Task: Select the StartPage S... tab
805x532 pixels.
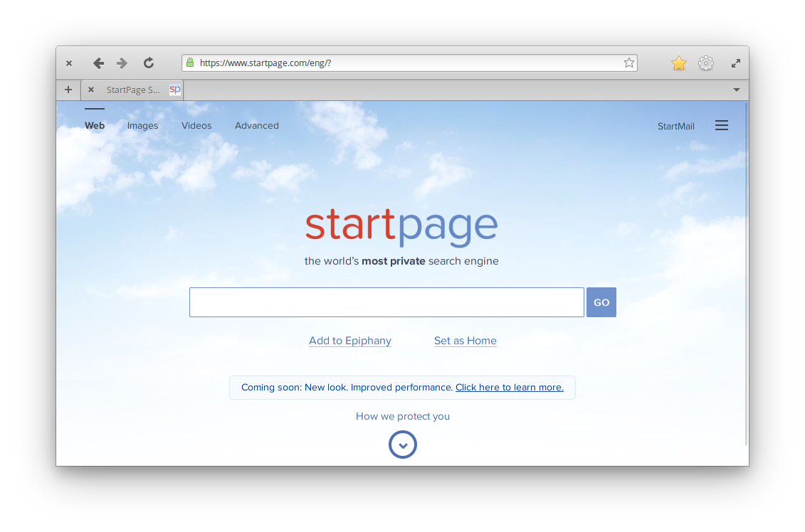Action: pyautogui.click(x=132, y=90)
